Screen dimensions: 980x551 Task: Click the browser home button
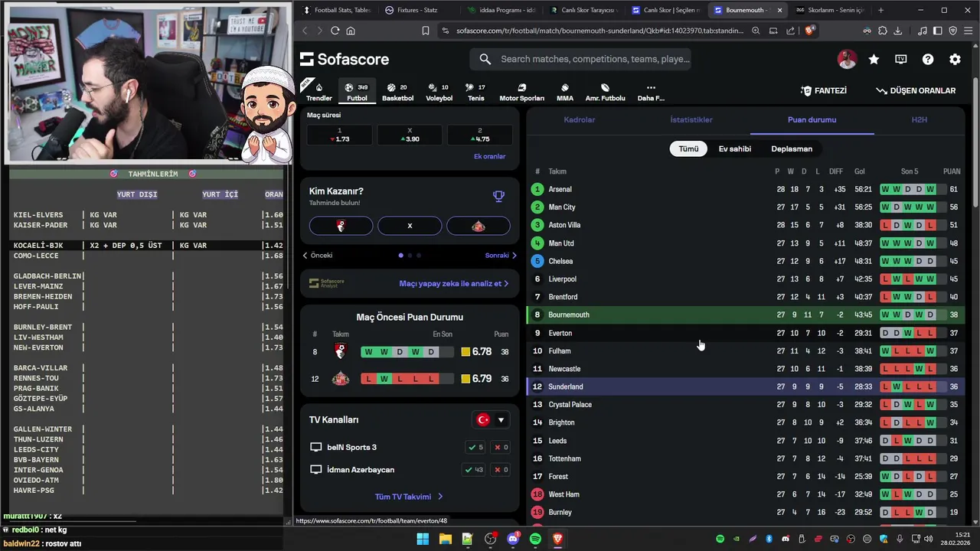pos(351,31)
